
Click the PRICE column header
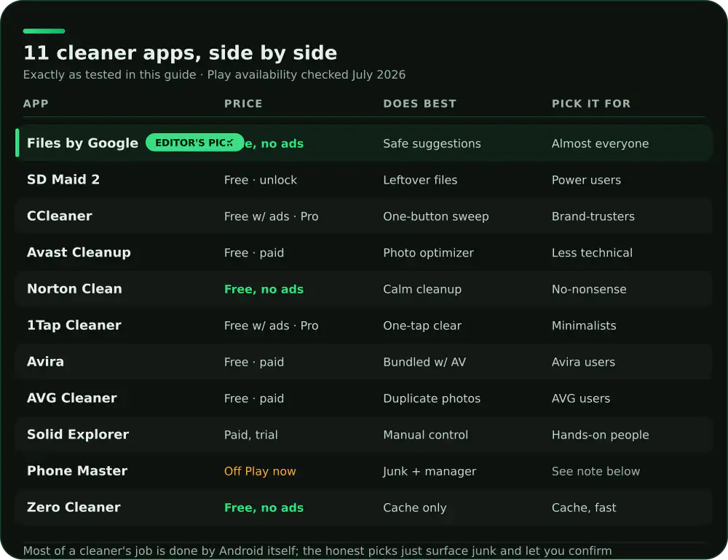243,103
